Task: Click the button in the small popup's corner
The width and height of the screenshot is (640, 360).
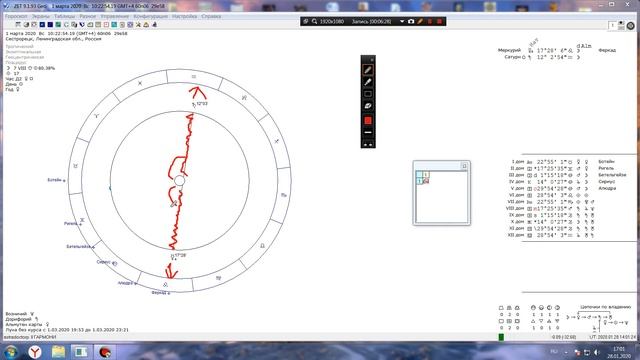Action: click(464, 166)
